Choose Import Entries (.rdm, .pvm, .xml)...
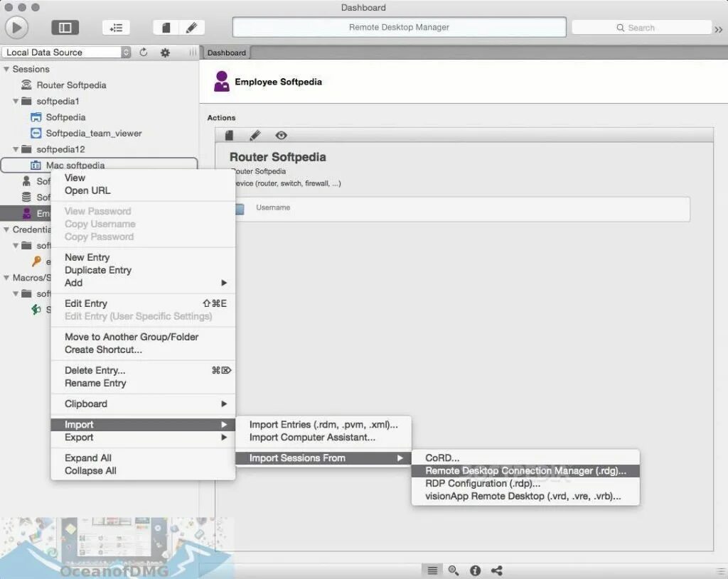Viewport: 728px width, 579px height. [x=323, y=425]
